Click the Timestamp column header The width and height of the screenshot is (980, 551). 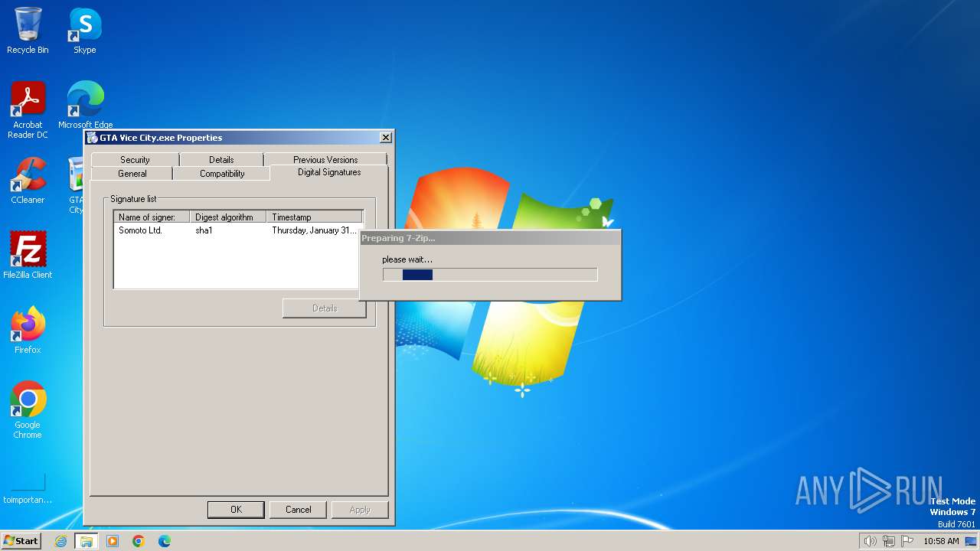click(314, 217)
